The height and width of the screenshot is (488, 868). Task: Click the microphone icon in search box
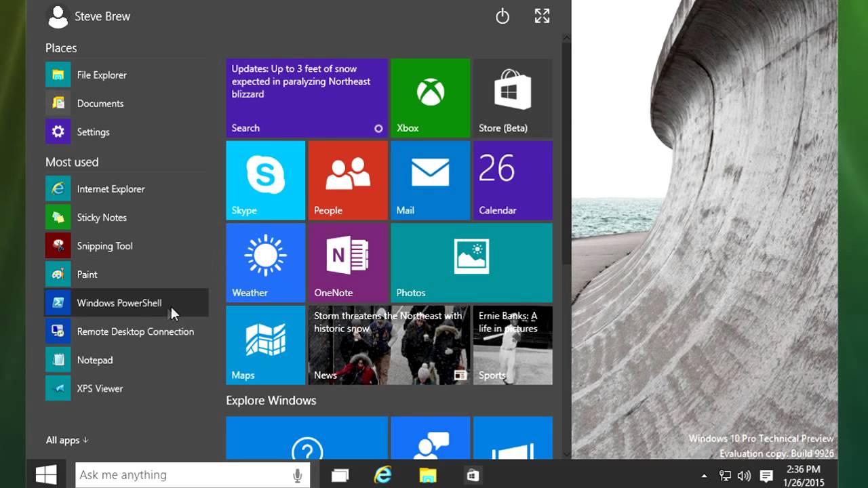point(297,476)
